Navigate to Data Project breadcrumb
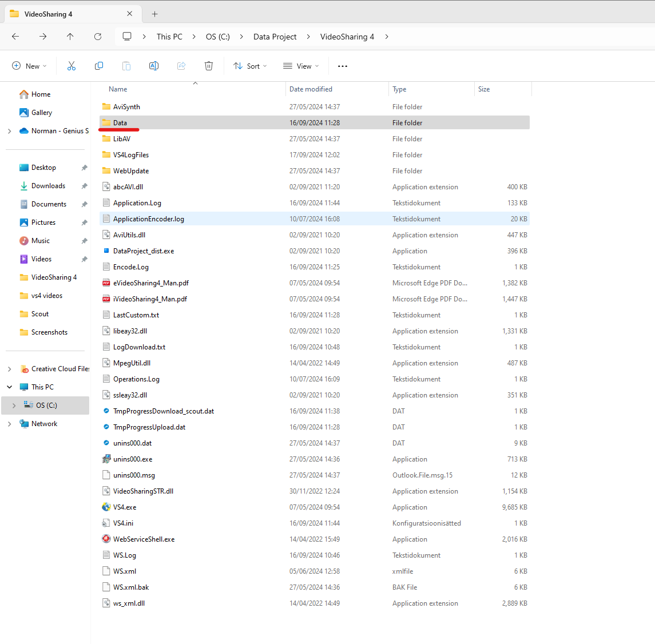655x644 pixels. point(275,37)
